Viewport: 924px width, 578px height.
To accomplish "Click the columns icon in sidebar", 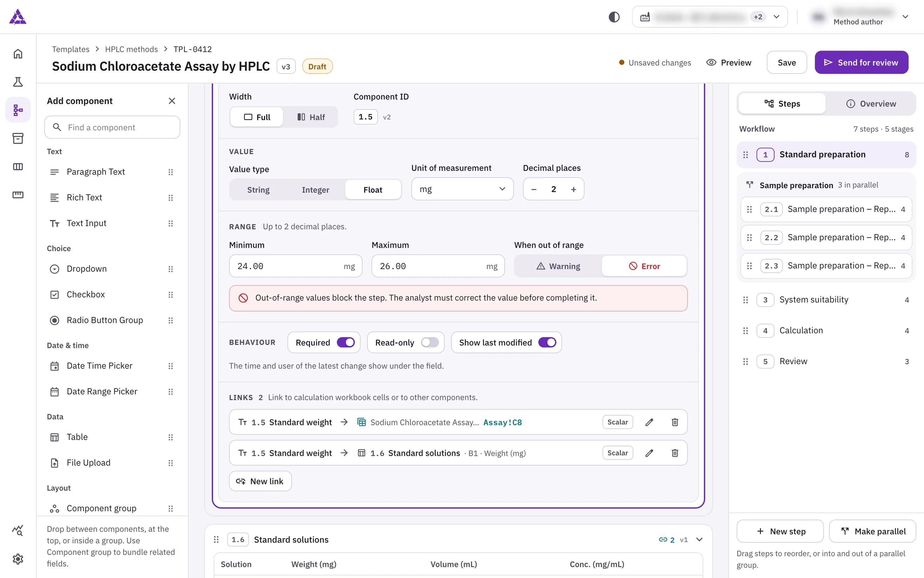I will tap(18, 167).
